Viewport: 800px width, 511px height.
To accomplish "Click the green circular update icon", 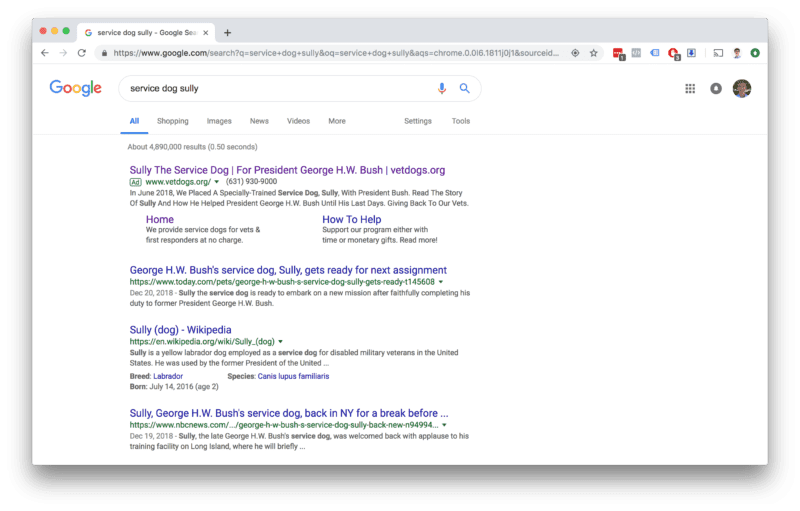I will tap(755, 53).
